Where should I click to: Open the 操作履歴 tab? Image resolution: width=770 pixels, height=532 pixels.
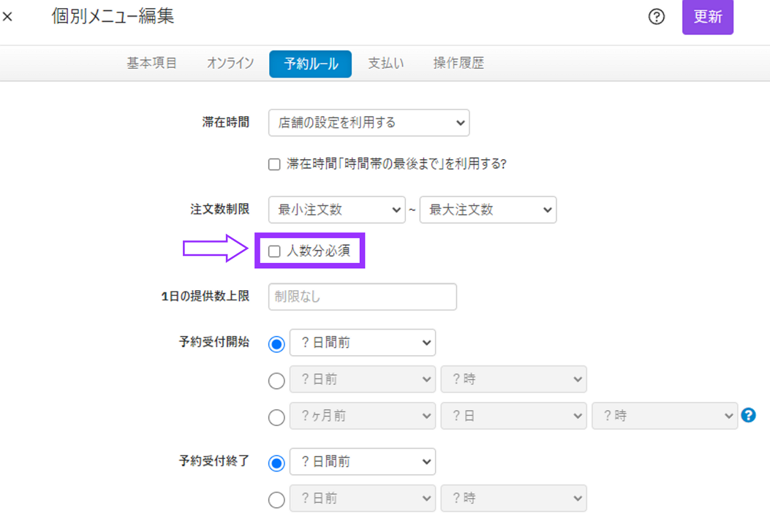458,64
